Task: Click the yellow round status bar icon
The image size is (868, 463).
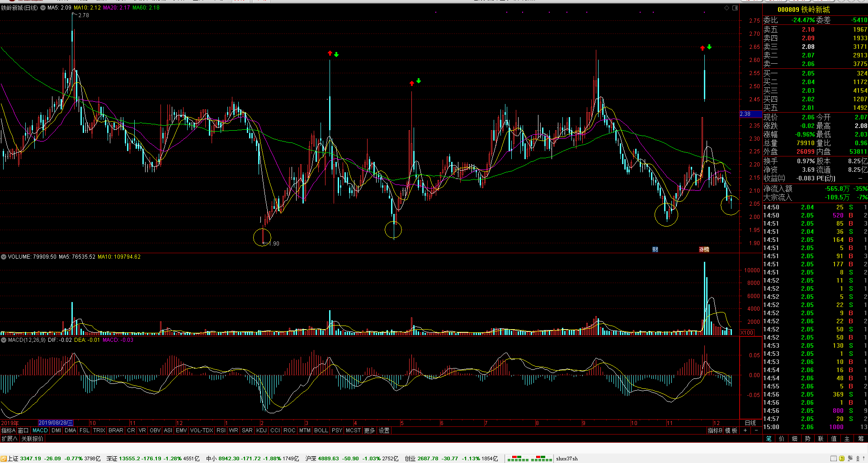Action: (842, 458)
